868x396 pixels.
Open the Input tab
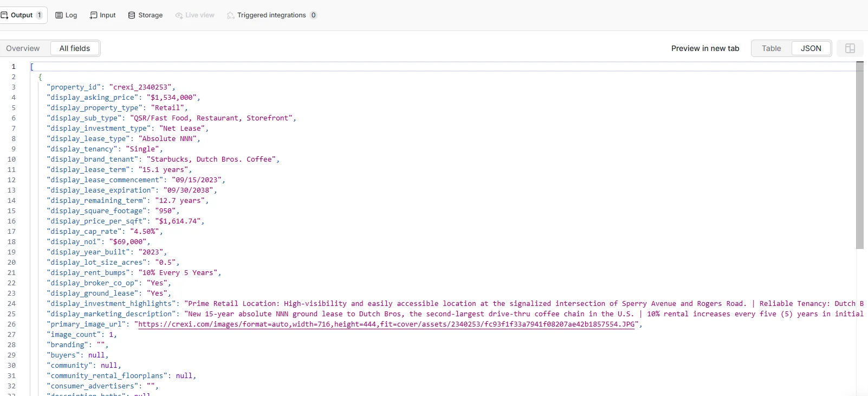click(103, 15)
